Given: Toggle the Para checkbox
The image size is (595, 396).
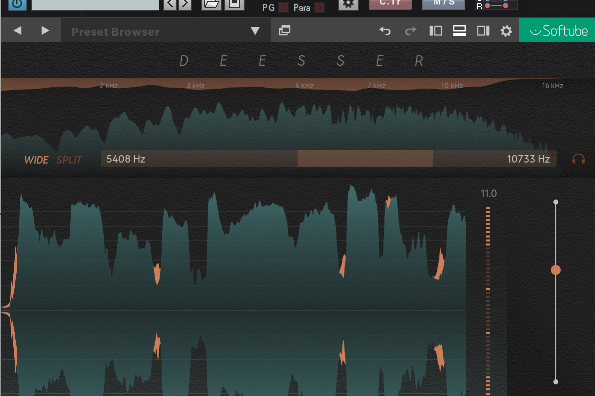Looking at the screenshot, I should point(320,8).
